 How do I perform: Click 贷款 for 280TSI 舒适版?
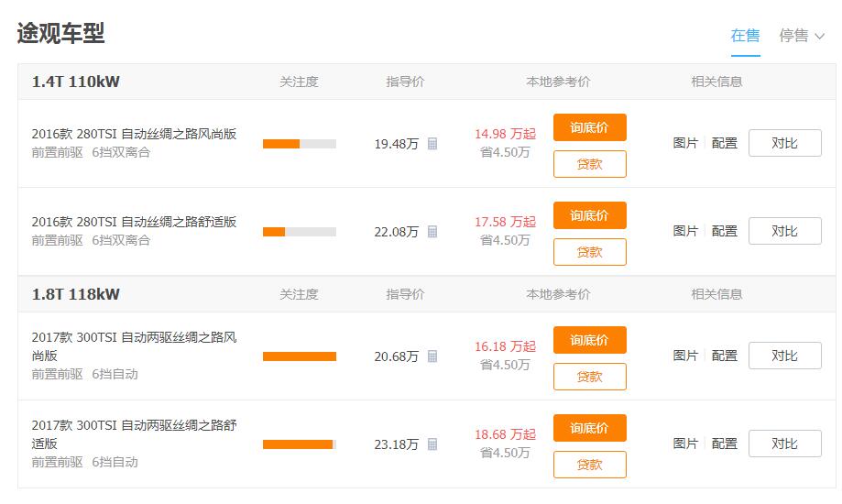[x=590, y=252]
